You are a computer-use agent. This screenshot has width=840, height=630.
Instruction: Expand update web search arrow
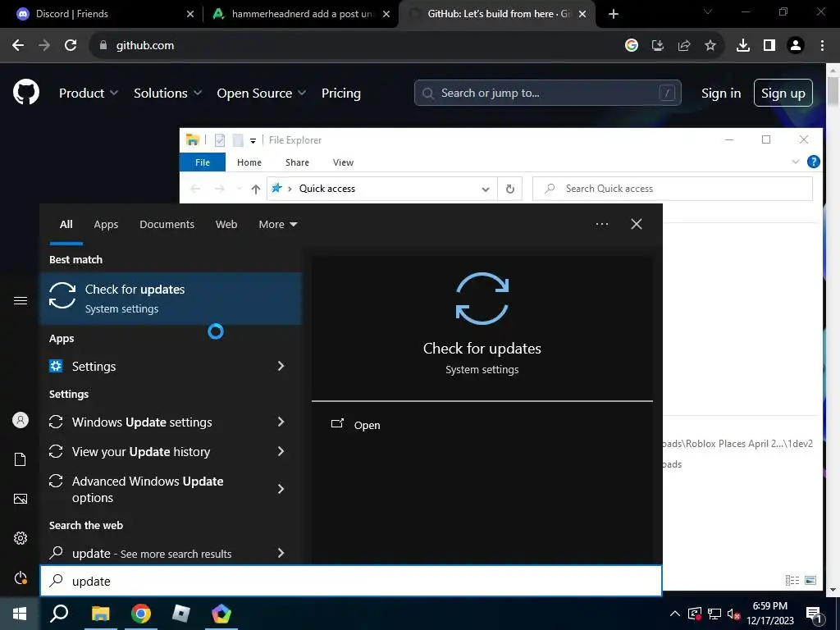click(x=281, y=553)
